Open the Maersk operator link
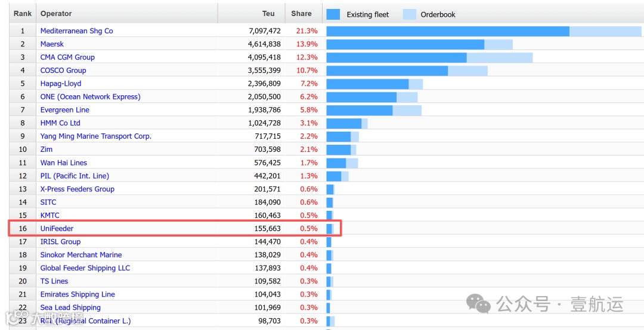Image resolution: width=644 pixels, height=330 pixels. point(52,44)
